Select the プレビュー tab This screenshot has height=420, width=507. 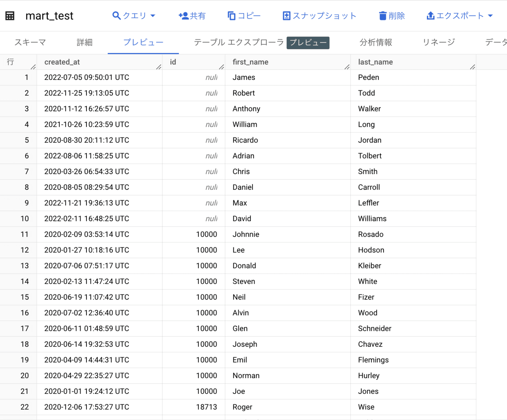(x=143, y=42)
